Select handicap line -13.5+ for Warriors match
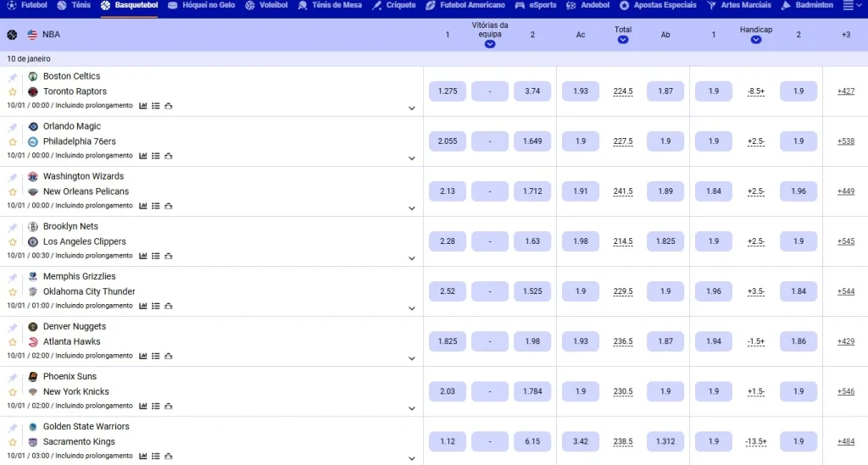The image size is (868, 465). click(755, 441)
